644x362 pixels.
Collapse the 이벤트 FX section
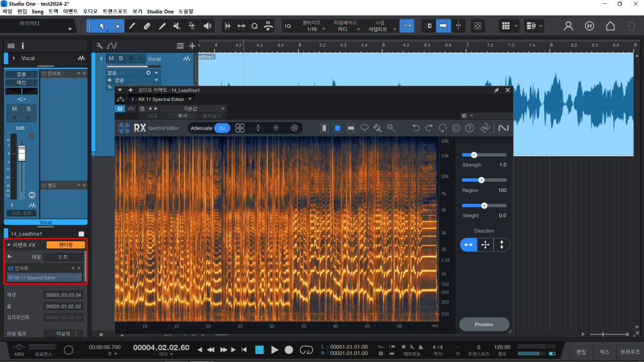coord(8,245)
